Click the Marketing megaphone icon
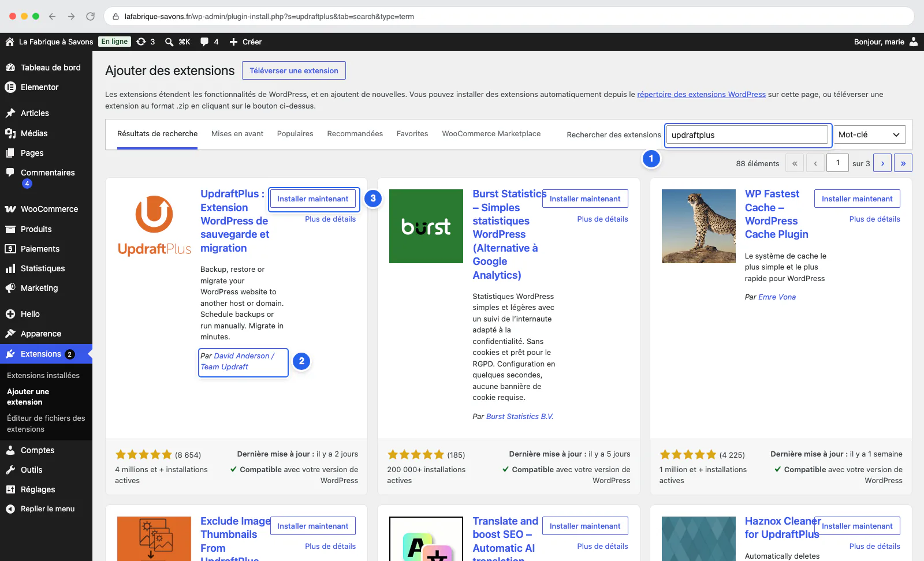This screenshot has width=924, height=561. [10, 288]
